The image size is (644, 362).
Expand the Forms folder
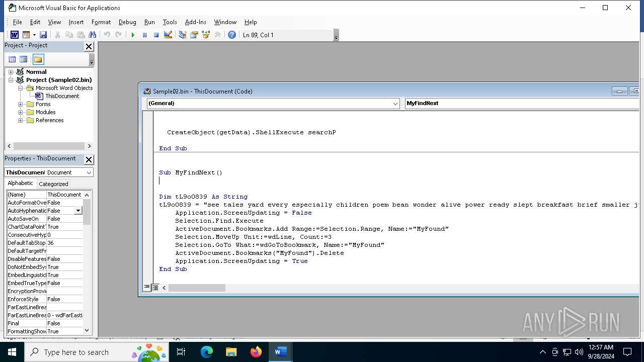[21, 104]
